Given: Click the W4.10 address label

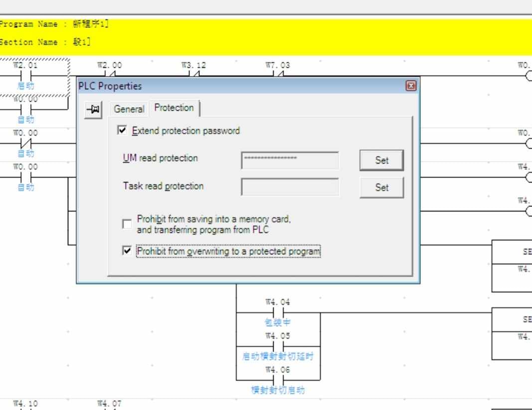Looking at the screenshot, I should coord(25,404).
